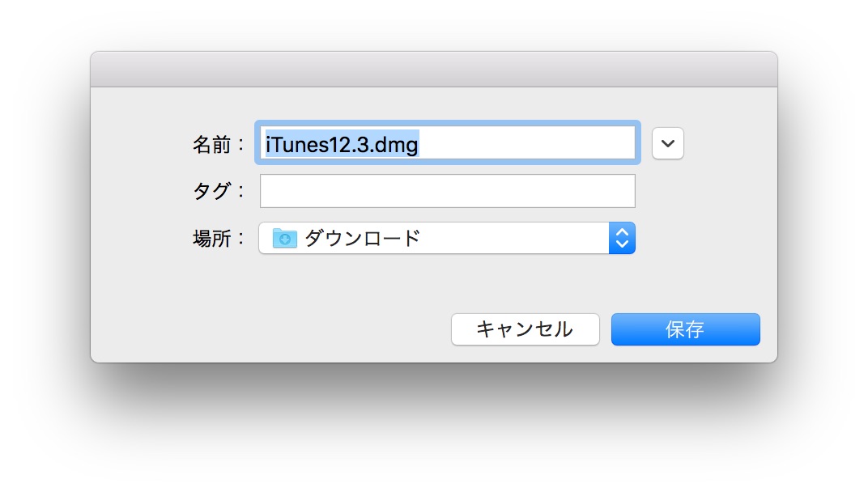The width and height of the screenshot is (868, 492).
Task: Click the 保存 (Save) button
Action: [685, 329]
